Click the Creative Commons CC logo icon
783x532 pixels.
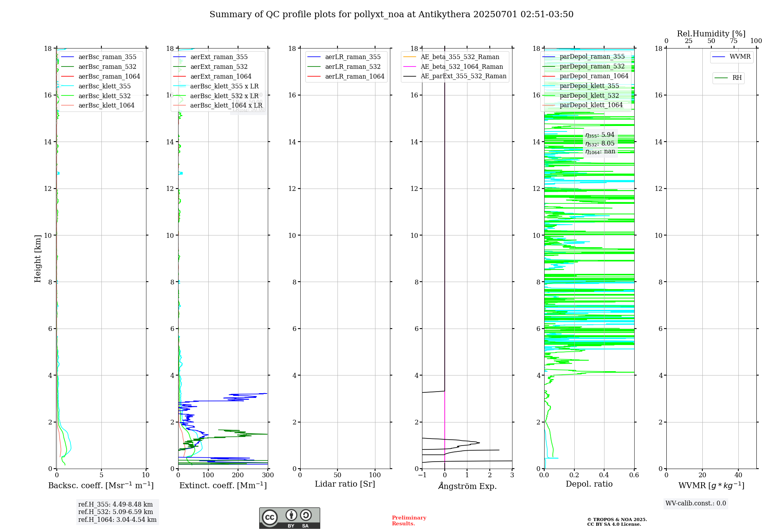click(x=270, y=517)
